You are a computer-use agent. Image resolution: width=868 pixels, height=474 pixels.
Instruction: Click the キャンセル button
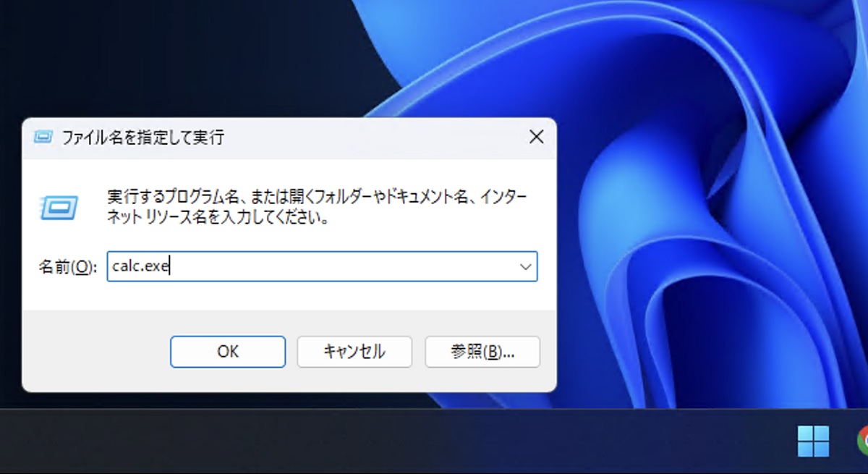[354, 352]
